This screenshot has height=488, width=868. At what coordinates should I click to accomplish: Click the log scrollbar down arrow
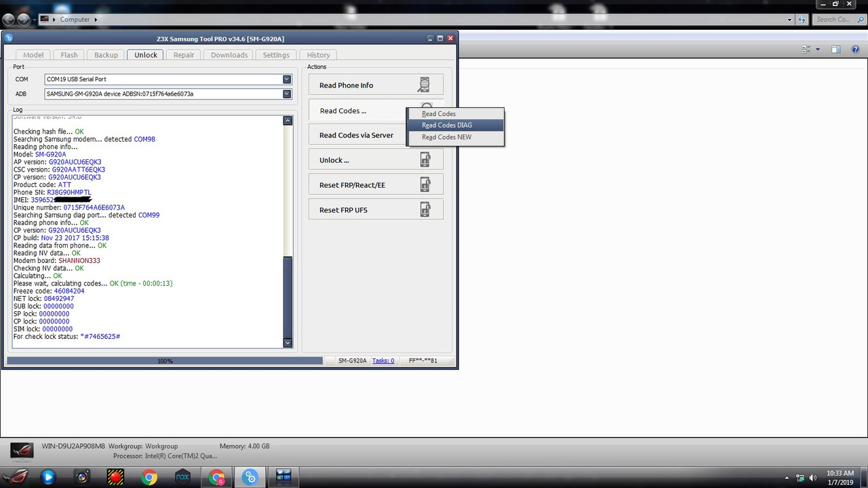288,343
